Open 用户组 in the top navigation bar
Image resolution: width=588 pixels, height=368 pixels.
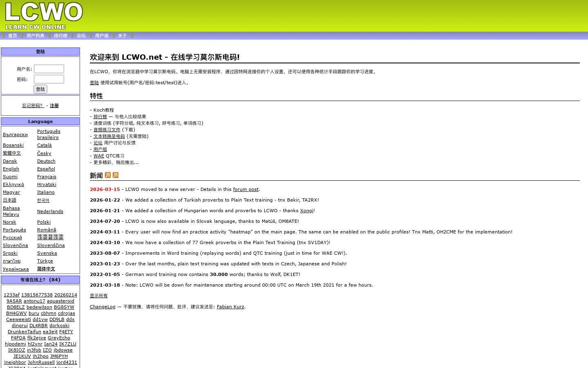(102, 36)
